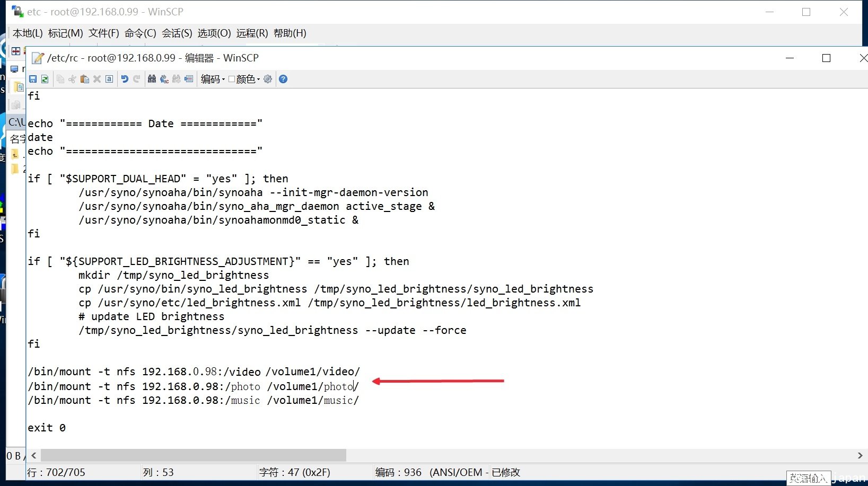
Task: Undo the last edit
Action: click(x=125, y=79)
